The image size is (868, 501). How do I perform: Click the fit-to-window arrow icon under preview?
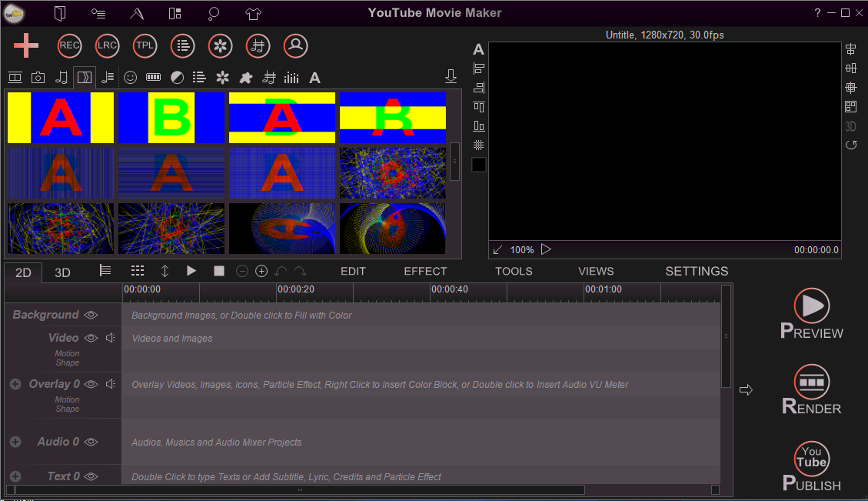click(497, 250)
